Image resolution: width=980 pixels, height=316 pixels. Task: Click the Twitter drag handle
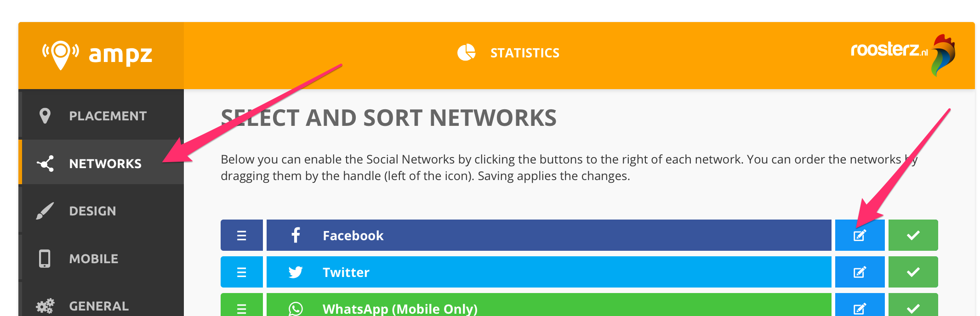242,272
